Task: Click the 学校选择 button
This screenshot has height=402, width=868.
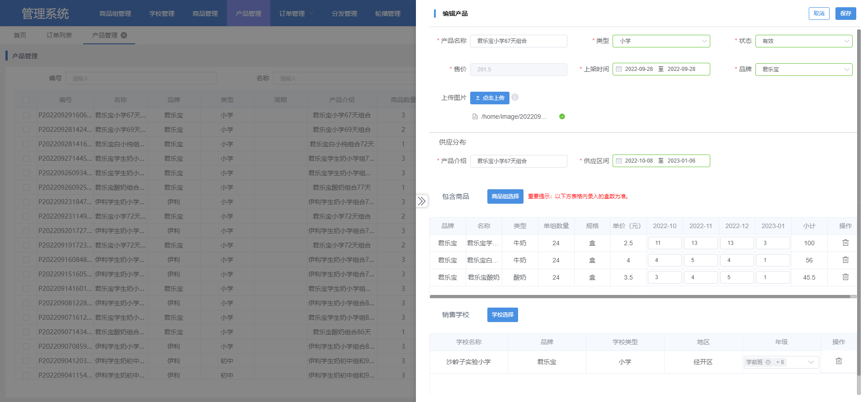Action: point(503,315)
